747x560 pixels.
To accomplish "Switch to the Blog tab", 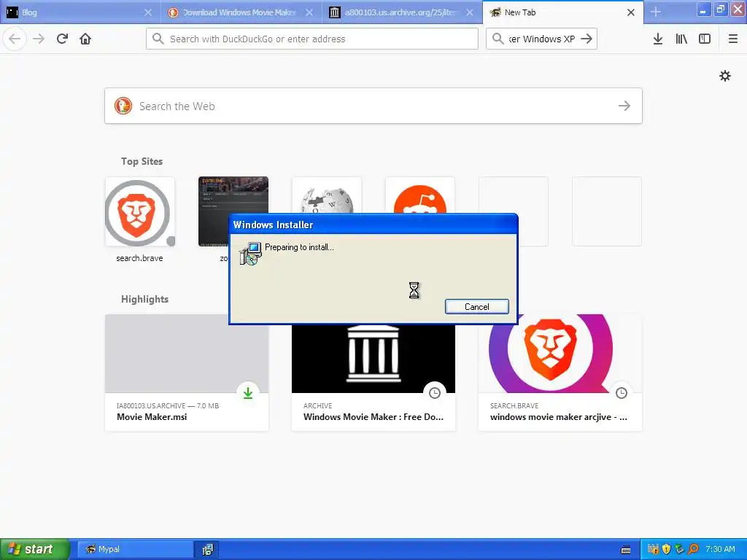I will click(80, 12).
